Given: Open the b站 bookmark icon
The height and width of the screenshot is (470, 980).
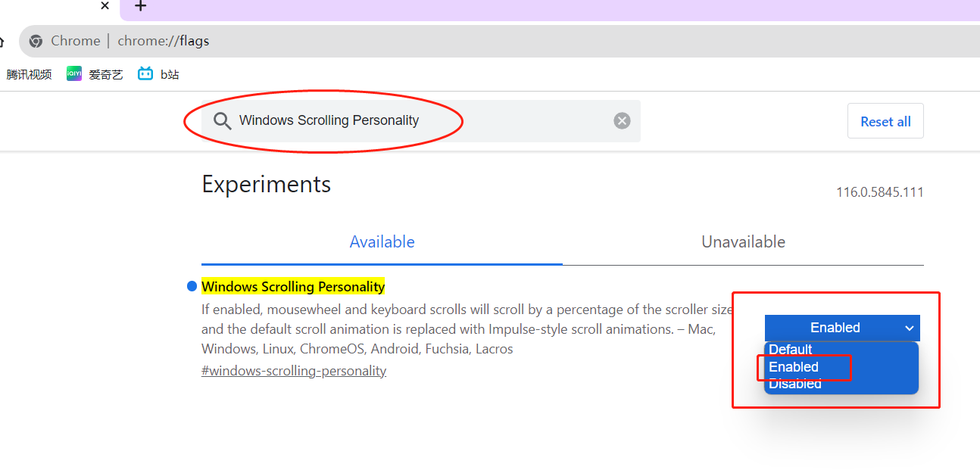Looking at the screenshot, I should coord(145,73).
